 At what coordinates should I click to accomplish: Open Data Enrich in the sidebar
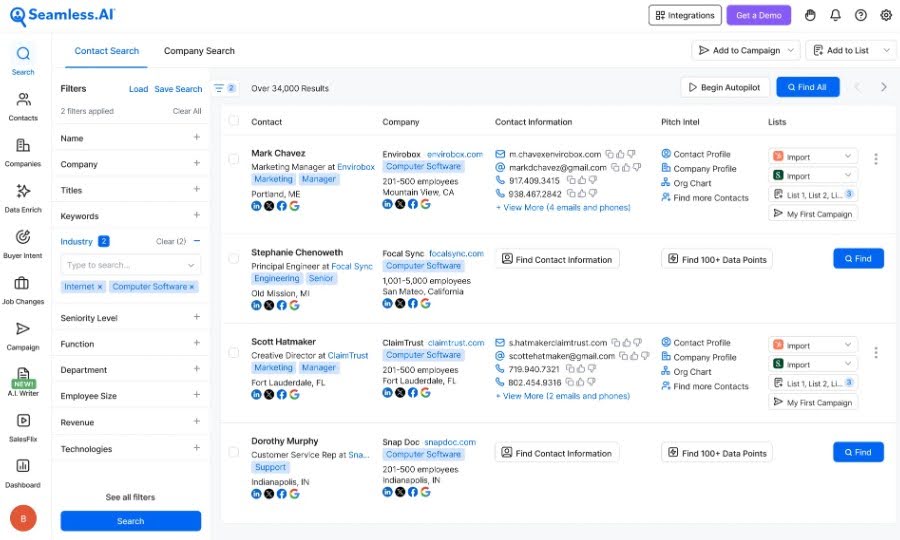[23, 199]
